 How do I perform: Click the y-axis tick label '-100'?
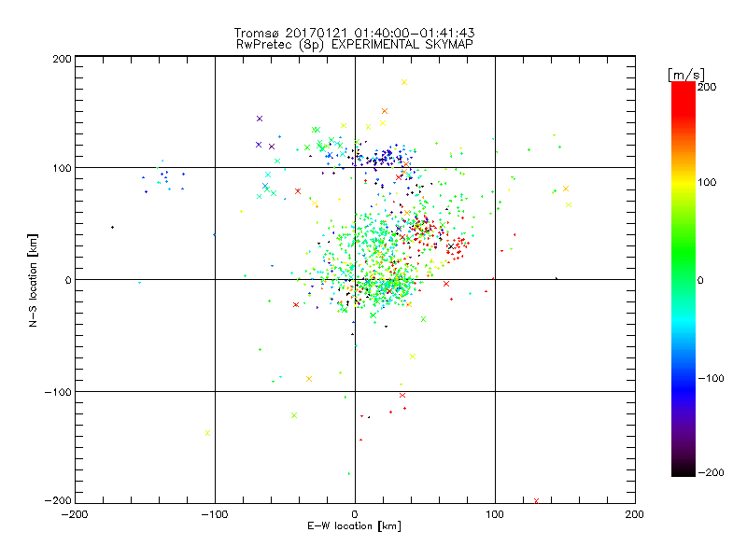click(x=58, y=392)
